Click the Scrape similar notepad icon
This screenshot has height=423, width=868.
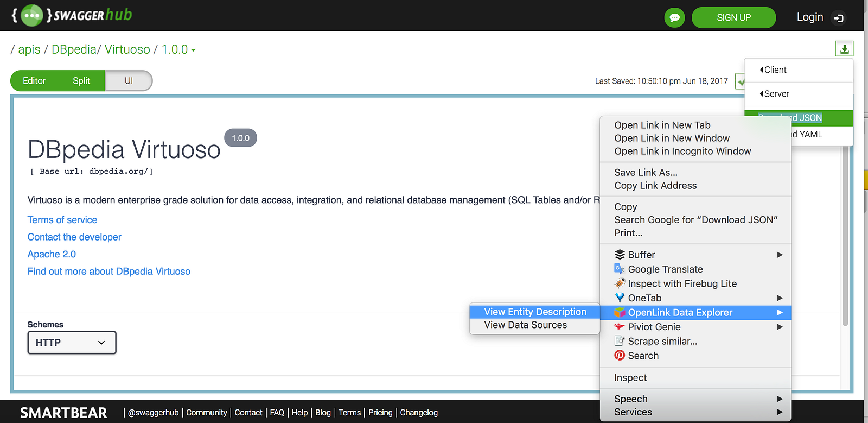click(620, 341)
